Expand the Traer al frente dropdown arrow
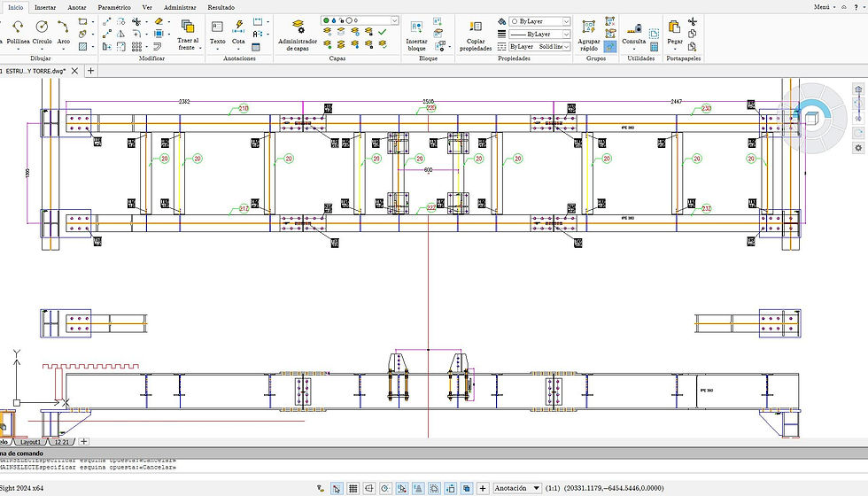 (200, 48)
